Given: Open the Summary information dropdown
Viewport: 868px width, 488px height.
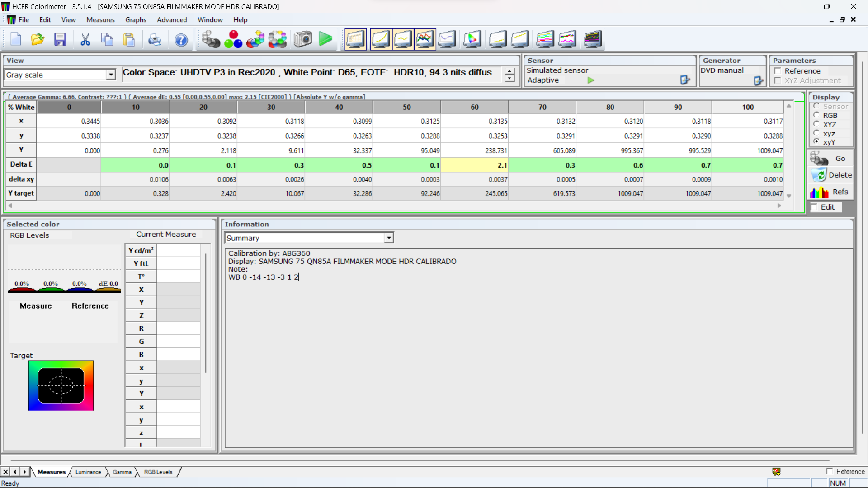Looking at the screenshot, I should click(389, 238).
